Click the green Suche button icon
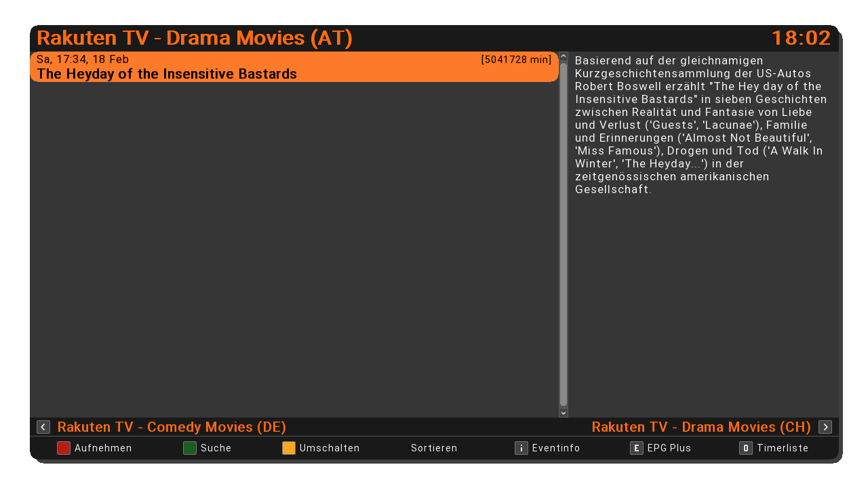 click(190, 448)
